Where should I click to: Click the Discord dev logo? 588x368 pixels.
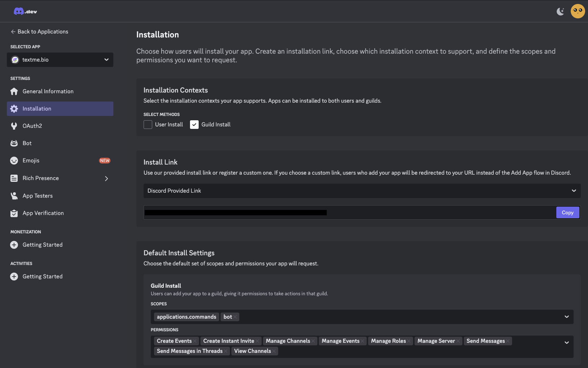coord(25,12)
